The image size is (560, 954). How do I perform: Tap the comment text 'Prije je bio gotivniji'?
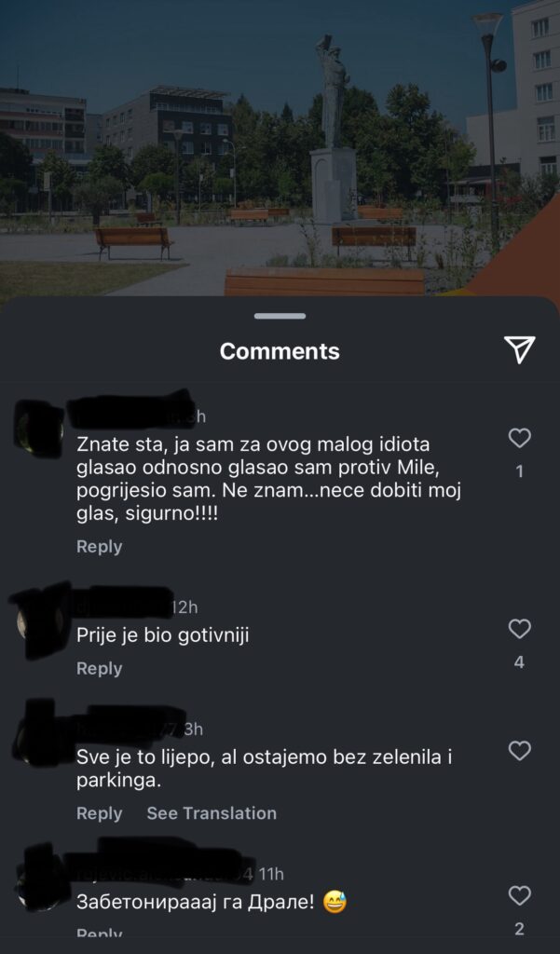pos(162,635)
